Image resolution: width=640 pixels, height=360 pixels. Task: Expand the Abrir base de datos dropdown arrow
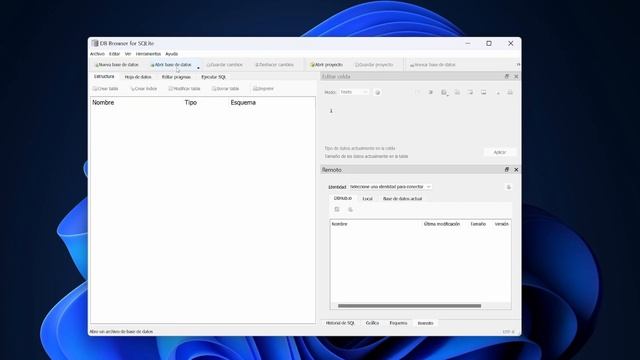[198, 67]
